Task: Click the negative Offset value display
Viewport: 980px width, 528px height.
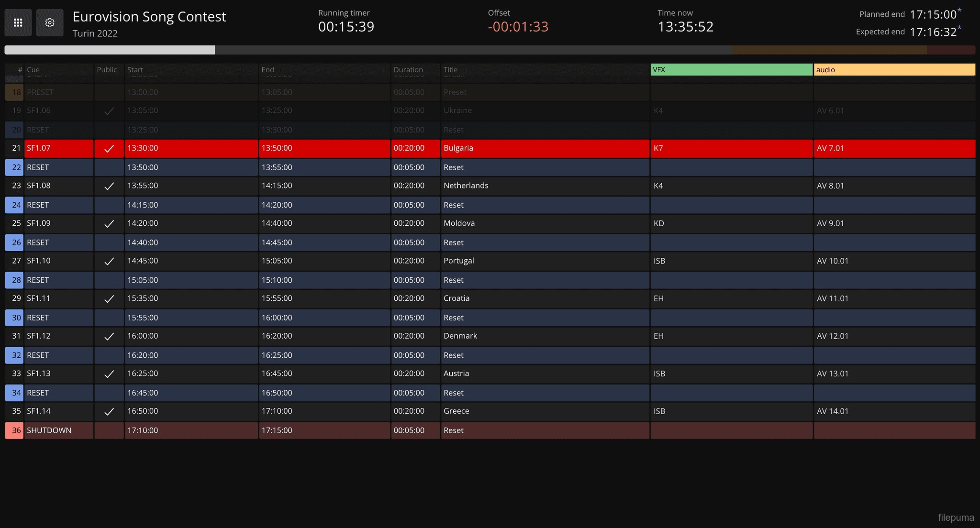Action: (x=518, y=27)
